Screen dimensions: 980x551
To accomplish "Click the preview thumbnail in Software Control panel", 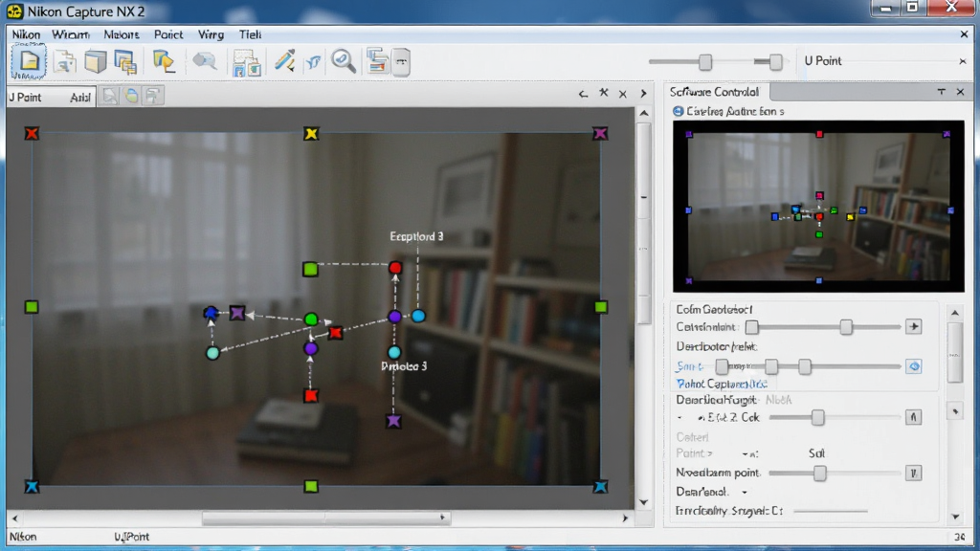I will click(x=818, y=207).
